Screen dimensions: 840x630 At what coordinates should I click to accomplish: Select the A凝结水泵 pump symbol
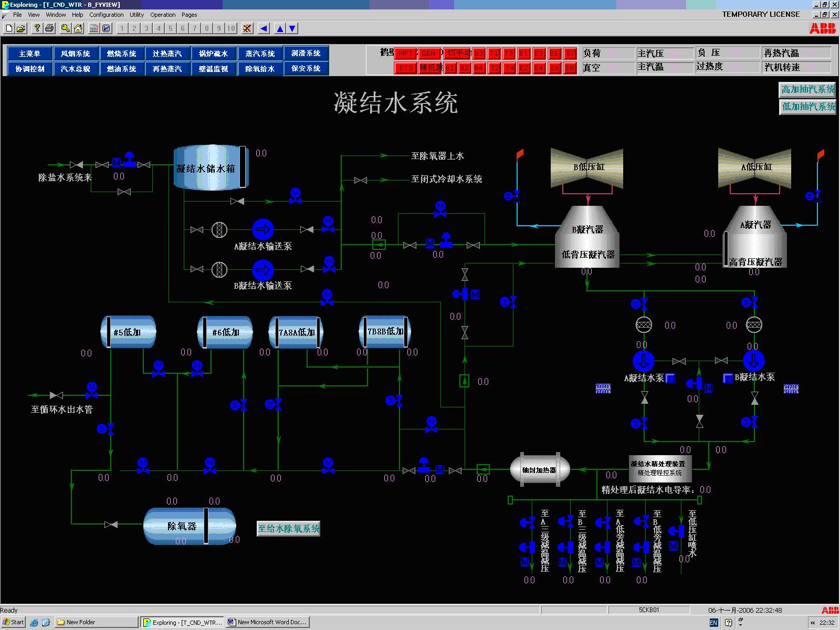coord(643,361)
